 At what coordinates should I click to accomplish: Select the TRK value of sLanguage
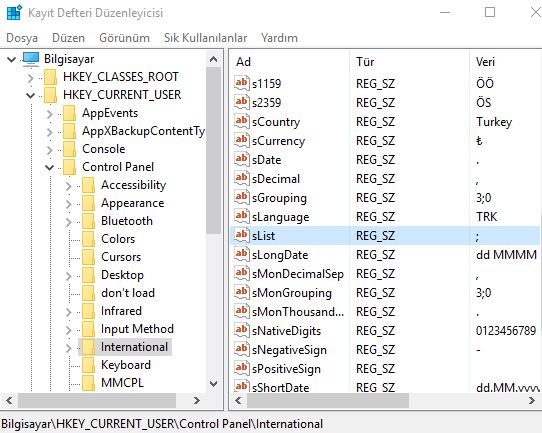(486, 217)
